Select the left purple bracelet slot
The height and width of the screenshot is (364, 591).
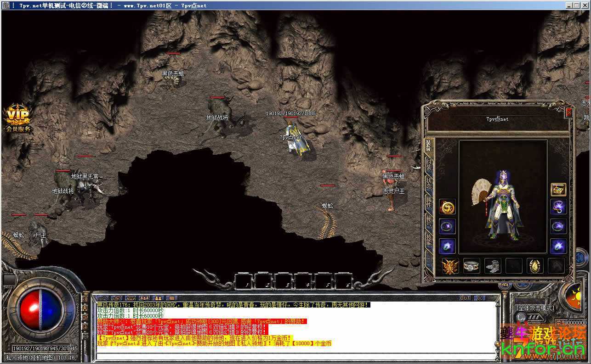click(447, 226)
